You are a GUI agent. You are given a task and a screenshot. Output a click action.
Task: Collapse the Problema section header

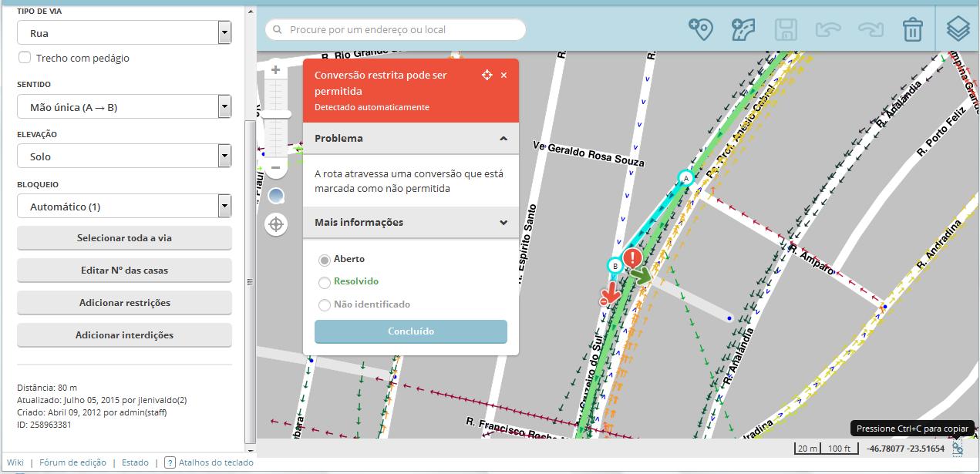click(x=410, y=139)
